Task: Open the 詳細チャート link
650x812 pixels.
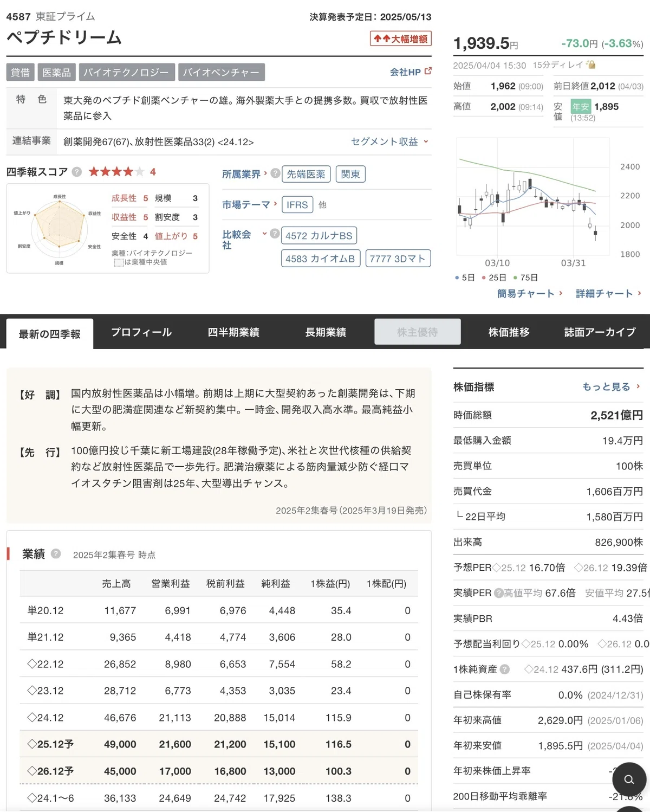Action: pos(608,293)
